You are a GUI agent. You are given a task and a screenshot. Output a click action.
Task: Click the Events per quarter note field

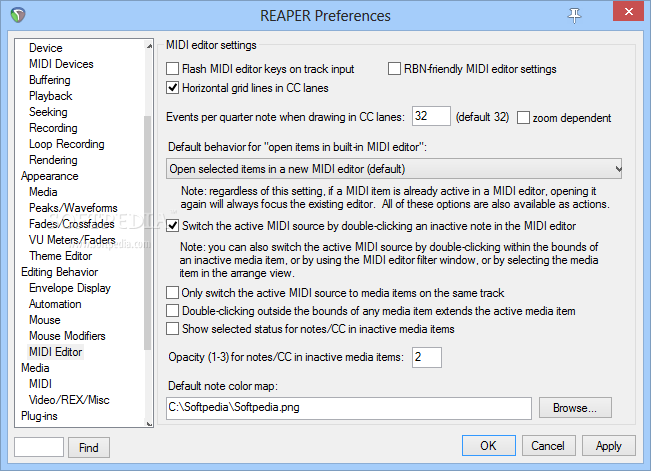point(431,116)
